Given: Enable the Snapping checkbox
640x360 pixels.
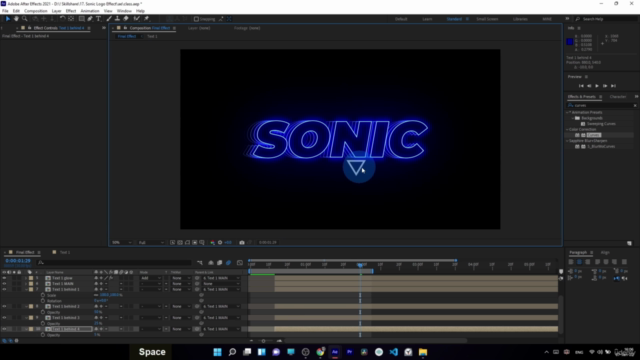Looking at the screenshot, I should (196, 19).
